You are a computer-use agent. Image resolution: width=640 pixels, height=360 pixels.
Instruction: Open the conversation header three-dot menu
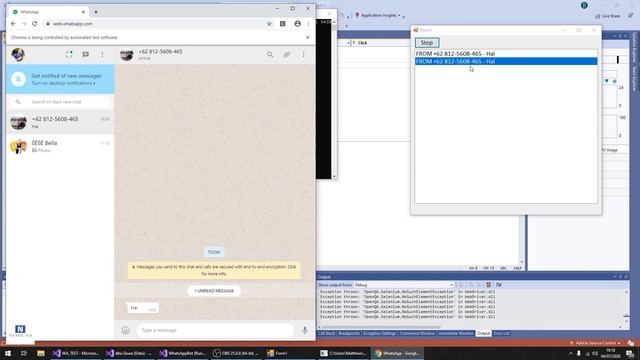point(303,54)
